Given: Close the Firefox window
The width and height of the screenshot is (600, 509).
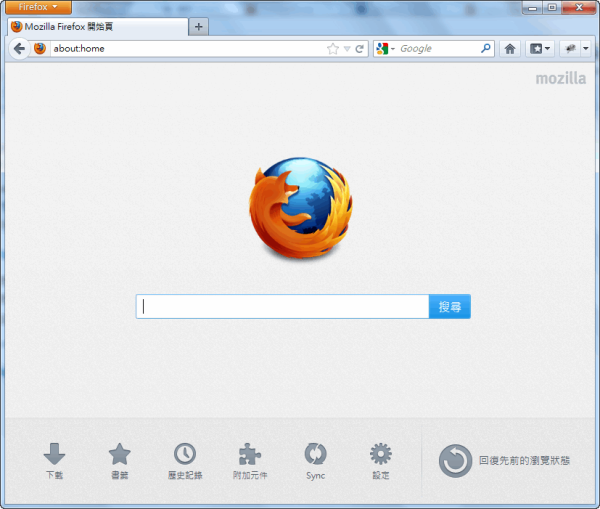Looking at the screenshot, I should (x=579, y=7).
